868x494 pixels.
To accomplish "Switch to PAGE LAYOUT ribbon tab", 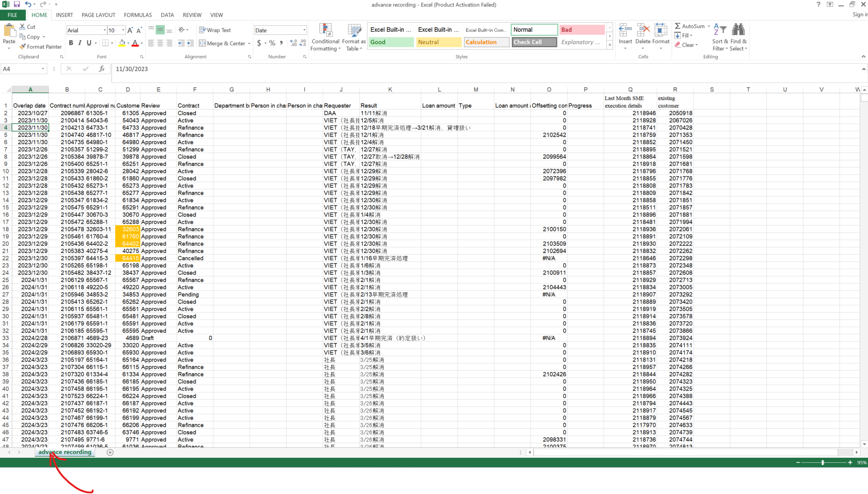I will pyautogui.click(x=98, y=15).
